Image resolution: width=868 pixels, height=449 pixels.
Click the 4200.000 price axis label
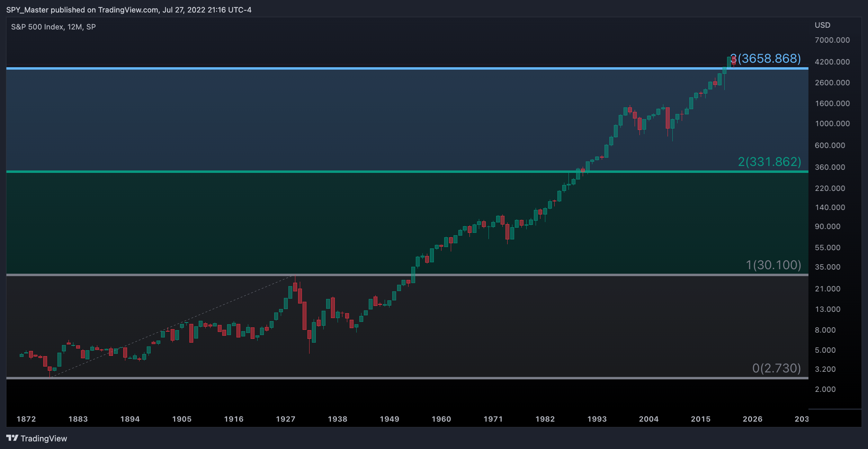click(832, 62)
